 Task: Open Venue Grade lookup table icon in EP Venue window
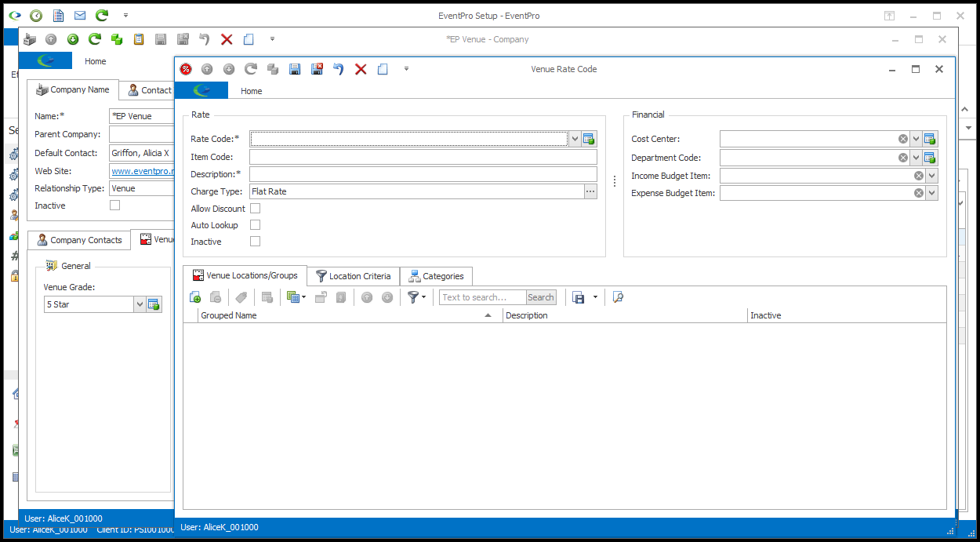click(x=154, y=304)
